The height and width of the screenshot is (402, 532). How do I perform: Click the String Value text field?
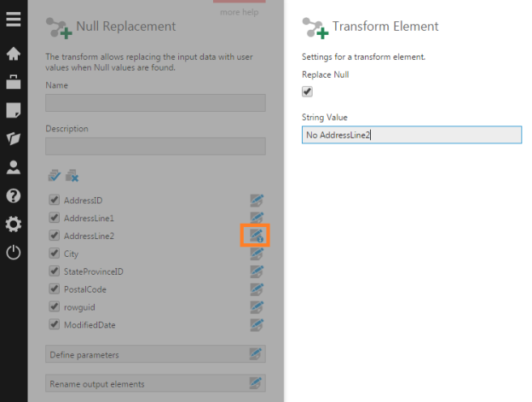pyautogui.click(x=411, y=135)
